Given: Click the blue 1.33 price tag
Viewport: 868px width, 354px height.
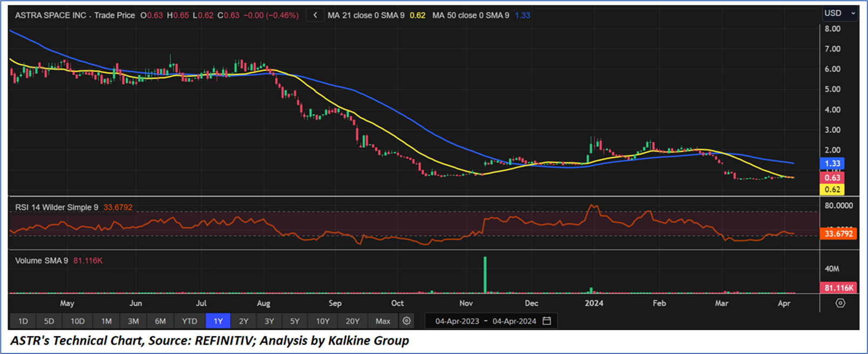Looking at the screenshot, I should coord(832,164).
